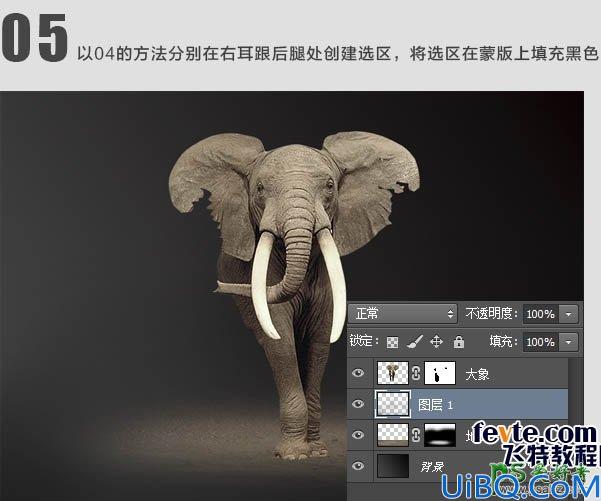This screenshot has height=501, width=601.
Task: Toggle lock position move icon
Action: click(437, 342)
